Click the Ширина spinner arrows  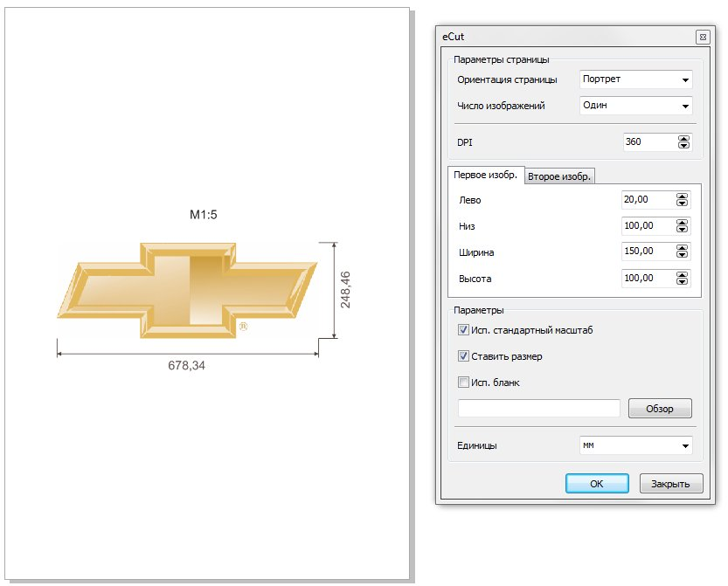click(682, 252)
